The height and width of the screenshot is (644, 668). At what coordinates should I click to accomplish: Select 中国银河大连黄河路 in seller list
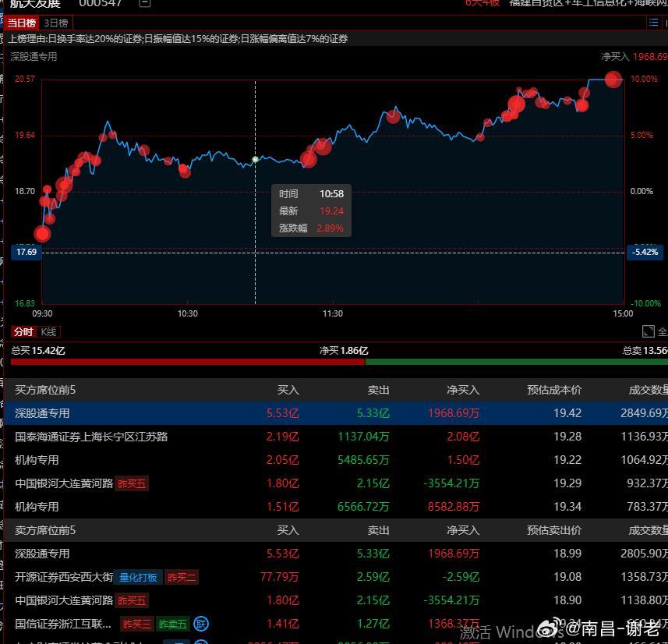[x=336, y=600]
